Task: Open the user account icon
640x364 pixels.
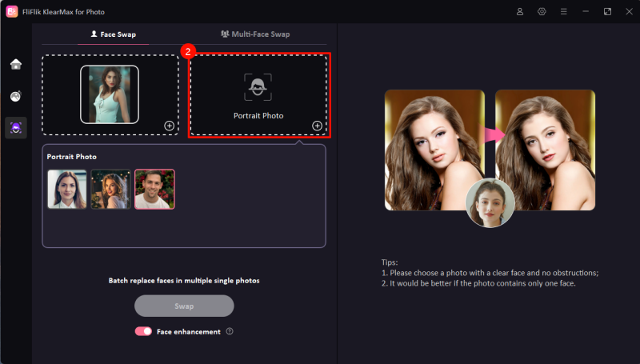Action: point(520,12)
